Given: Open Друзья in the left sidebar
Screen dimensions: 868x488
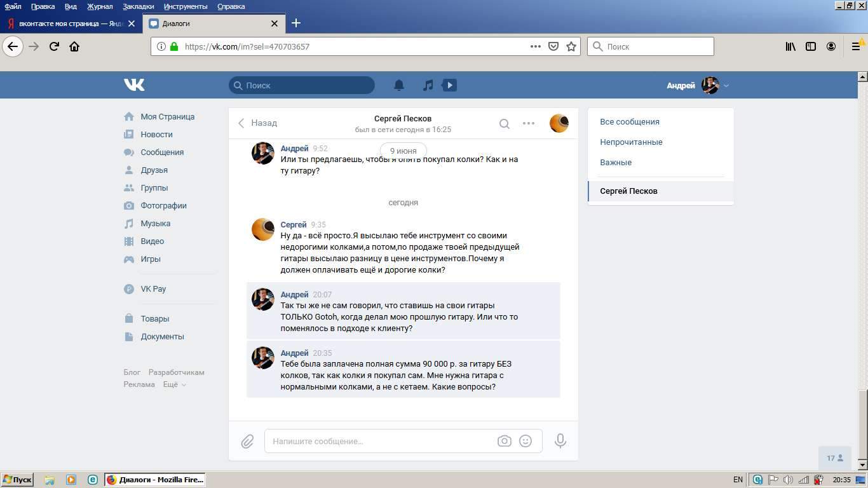Looking at the screenshot, I should pyautogui.click(x=154, y=170).
